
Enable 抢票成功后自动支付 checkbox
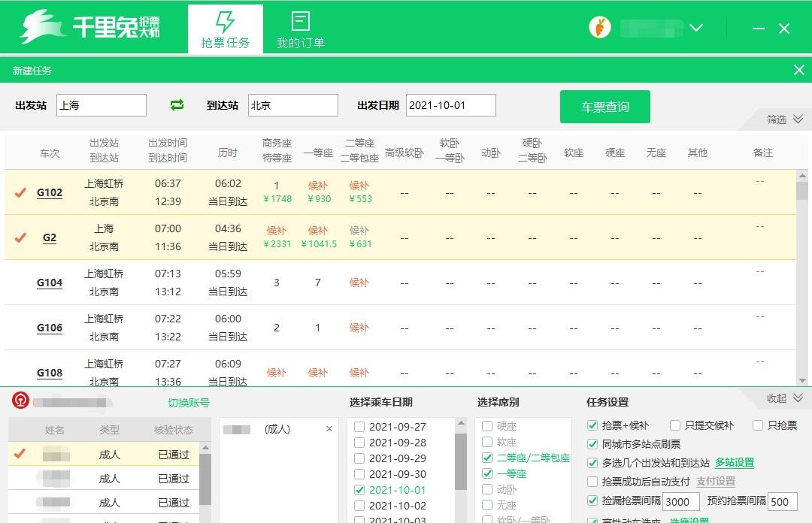(x=592, y=482)
